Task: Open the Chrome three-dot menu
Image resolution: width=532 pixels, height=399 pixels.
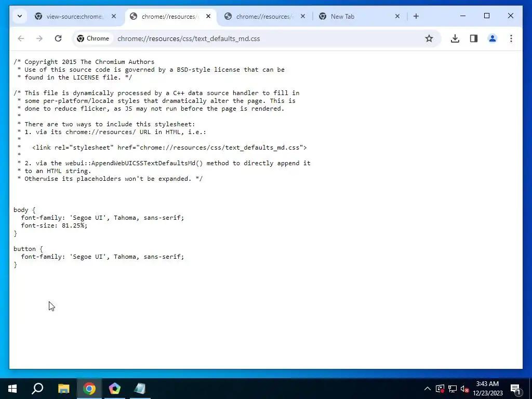Action: pos(511,38)
